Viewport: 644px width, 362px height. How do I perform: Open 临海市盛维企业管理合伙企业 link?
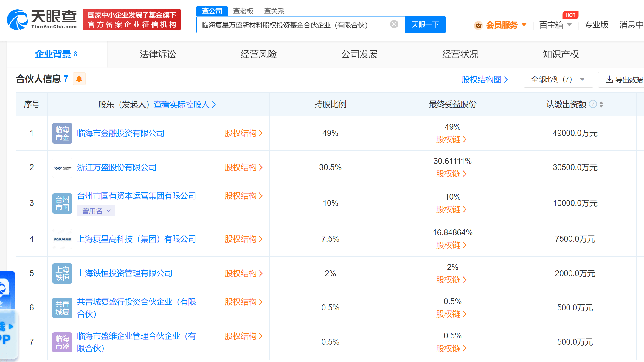pyautogui.click(x=136, y=342)
